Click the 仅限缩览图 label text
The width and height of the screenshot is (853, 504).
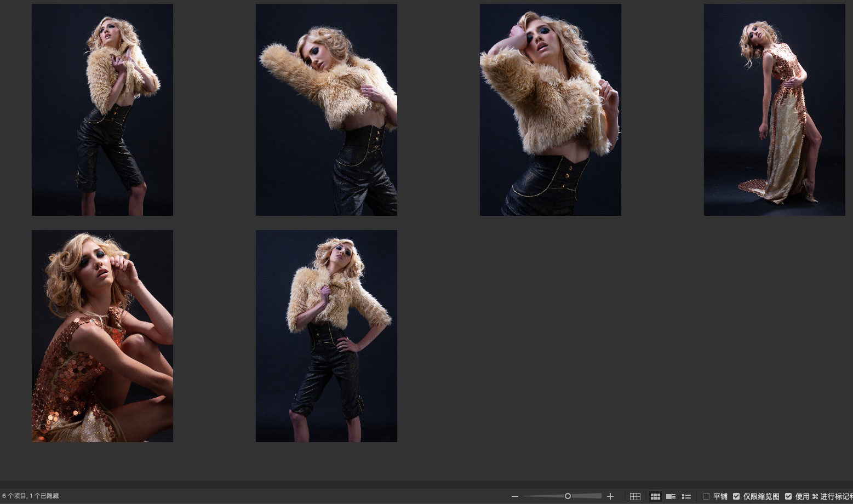click(761, 496)
